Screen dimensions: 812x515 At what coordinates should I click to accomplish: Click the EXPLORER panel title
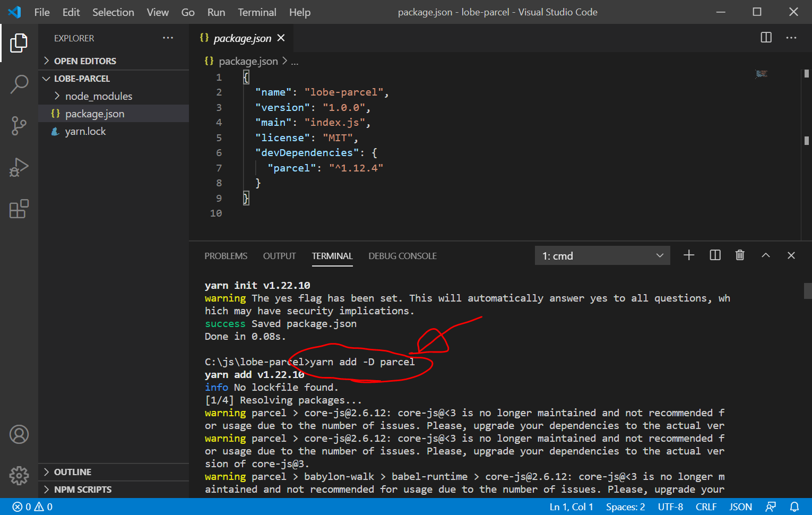click(74, 38)
